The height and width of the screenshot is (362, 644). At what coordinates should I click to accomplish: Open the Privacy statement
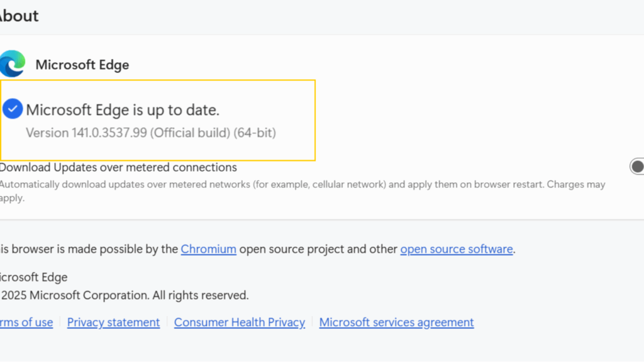coord(113,322)
